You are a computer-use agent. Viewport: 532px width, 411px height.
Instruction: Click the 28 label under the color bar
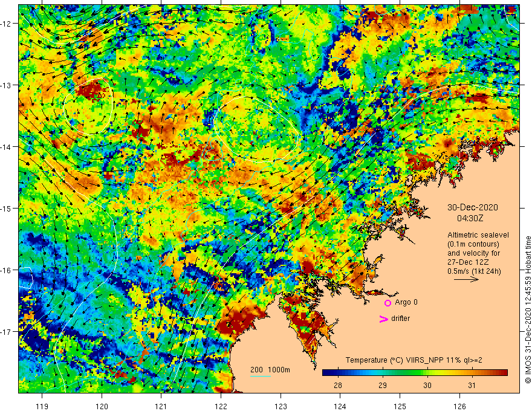click(x=337, y=385)
